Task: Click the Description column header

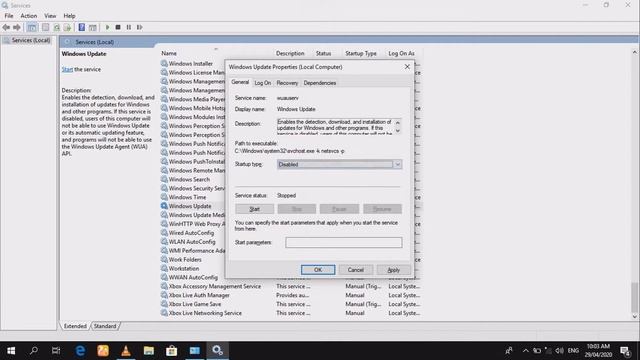Action: (290, 53)
